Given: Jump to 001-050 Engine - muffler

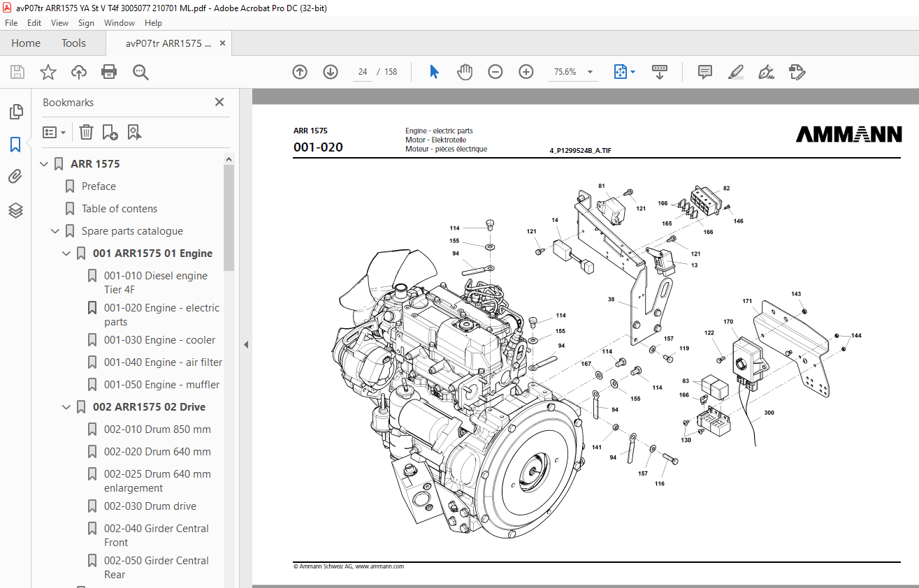Looking at the screenshot, I should tap(161, 385).
